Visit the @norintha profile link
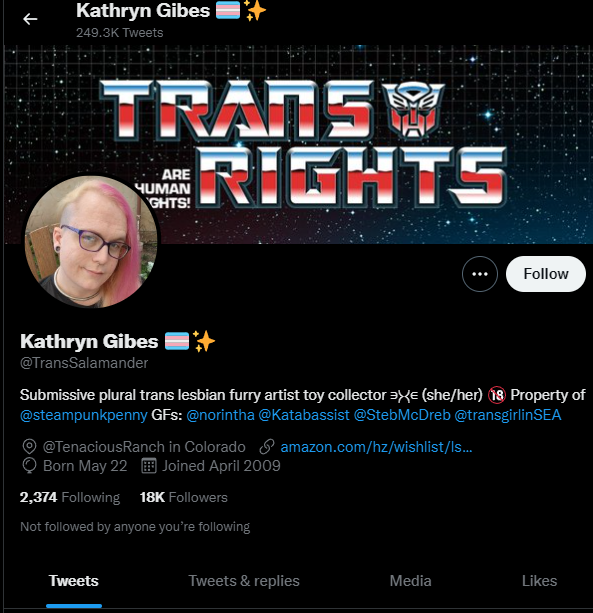This screenshot has height=613, width=593. point(220,415)
